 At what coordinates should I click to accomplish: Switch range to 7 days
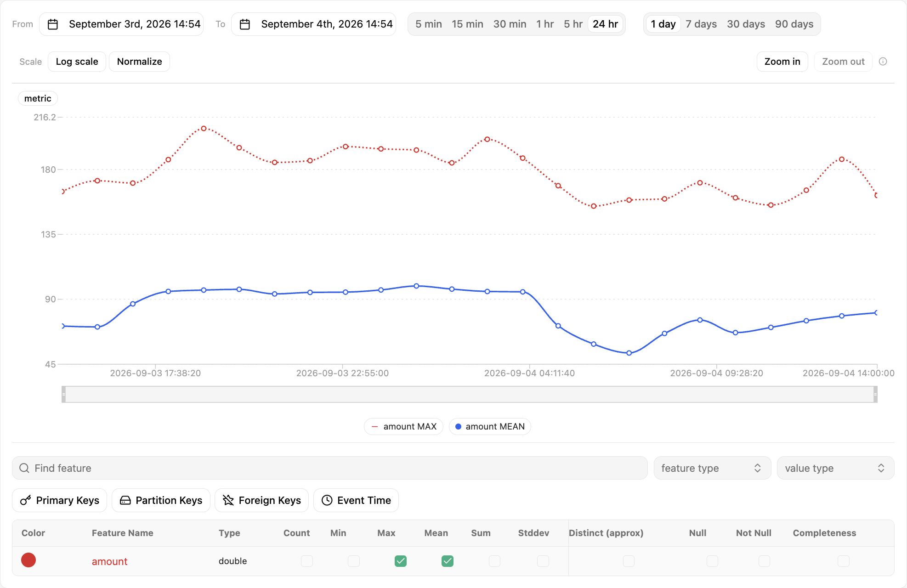[701, 24]
